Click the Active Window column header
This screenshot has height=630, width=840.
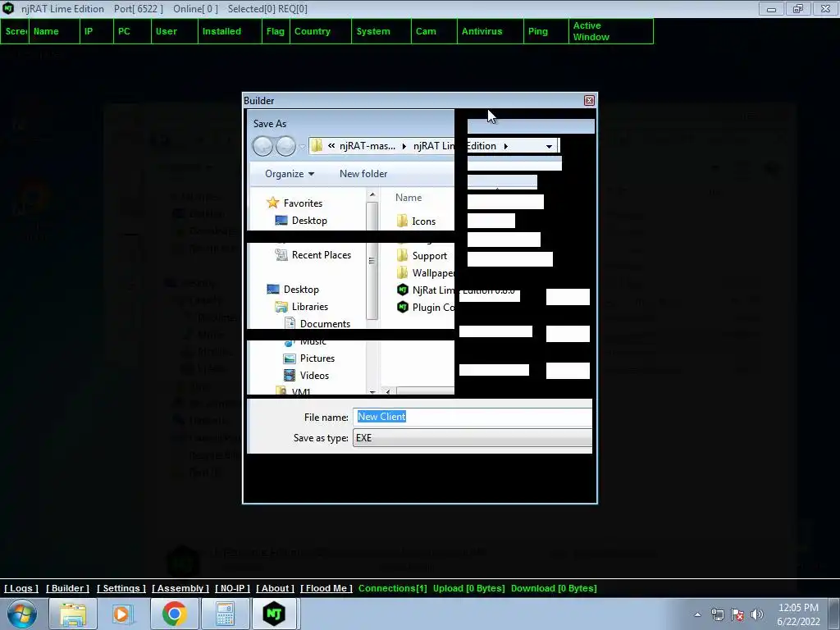coord(610,31)
